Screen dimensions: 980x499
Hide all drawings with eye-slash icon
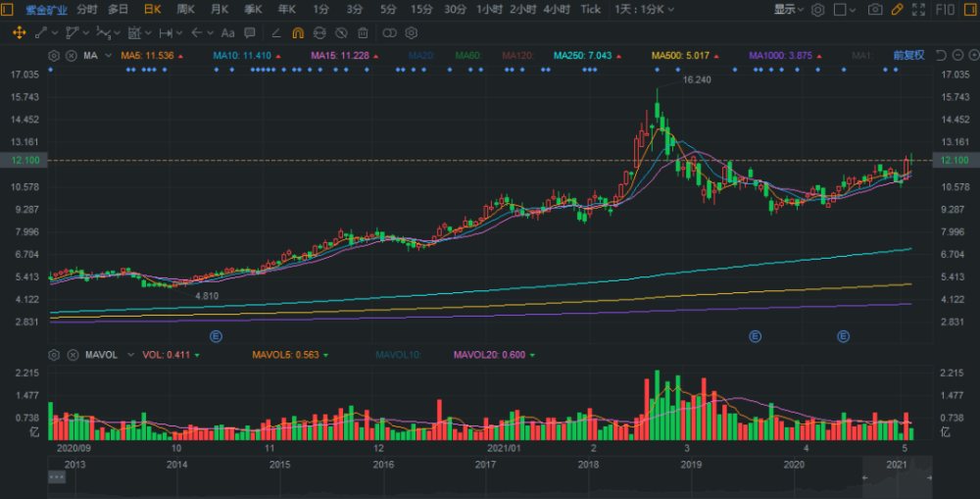coord(341,33)
